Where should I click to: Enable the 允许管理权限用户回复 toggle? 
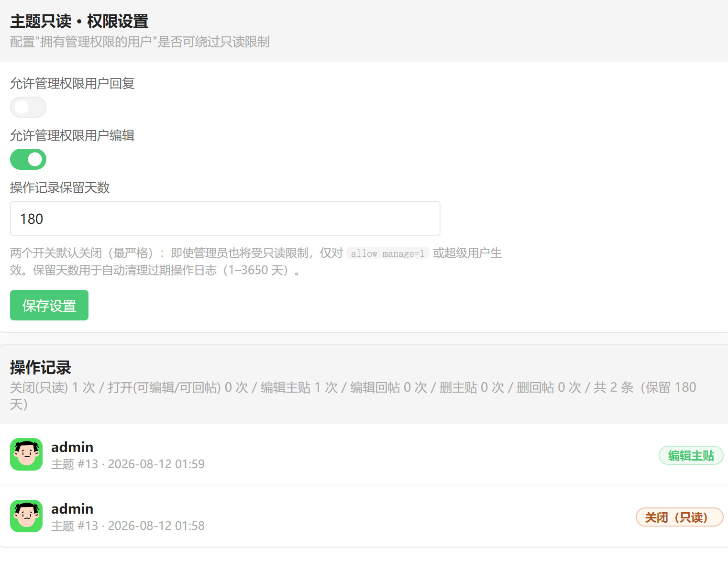(x=28, y=107)
